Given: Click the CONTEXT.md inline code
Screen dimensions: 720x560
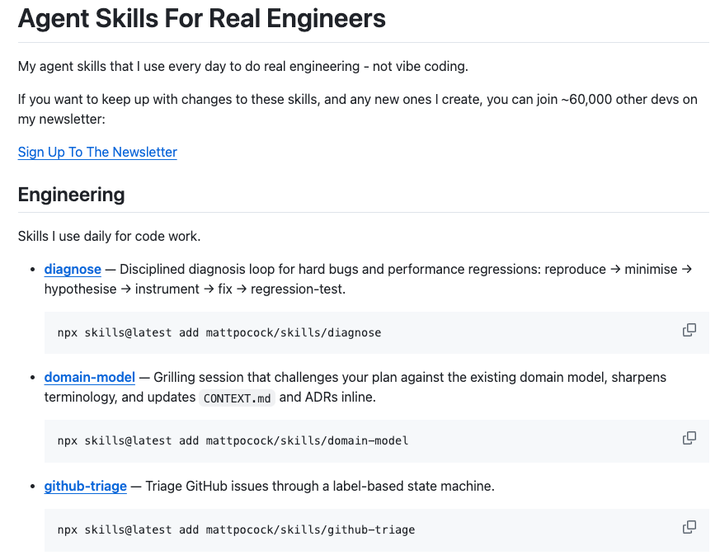Looking at the screenshot, I should (237, 398).
